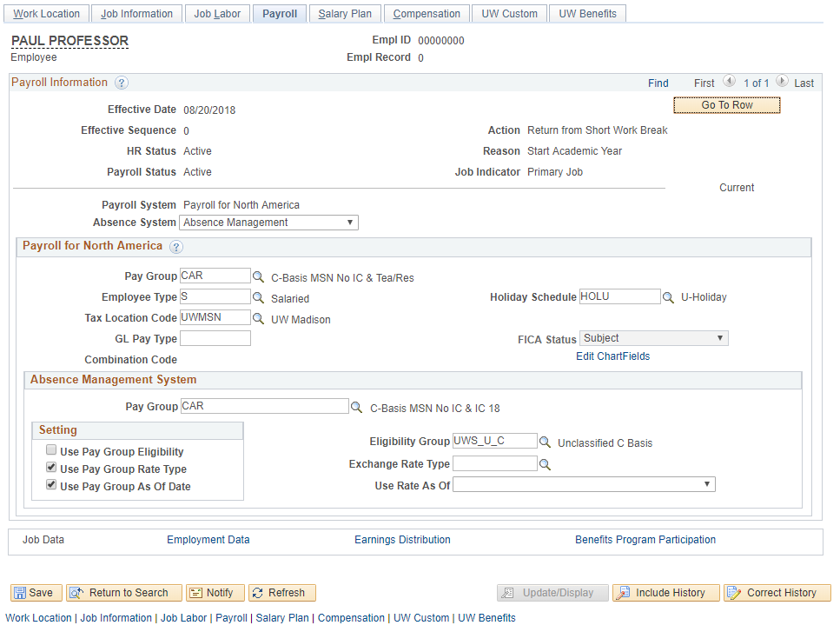Image resolution: width=840 pixels, height=632 pixels.
Task: Click the bottom UW Custom link
Action: tap(421, 618)
